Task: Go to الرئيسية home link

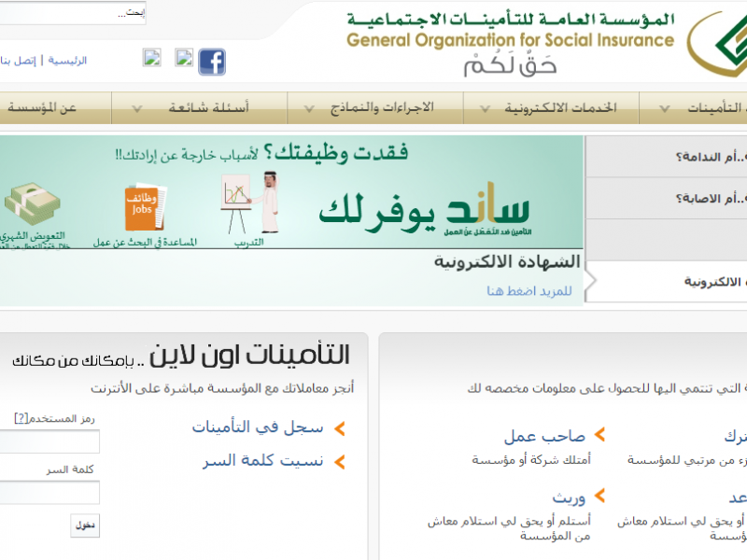Action: tap(67, 61)
